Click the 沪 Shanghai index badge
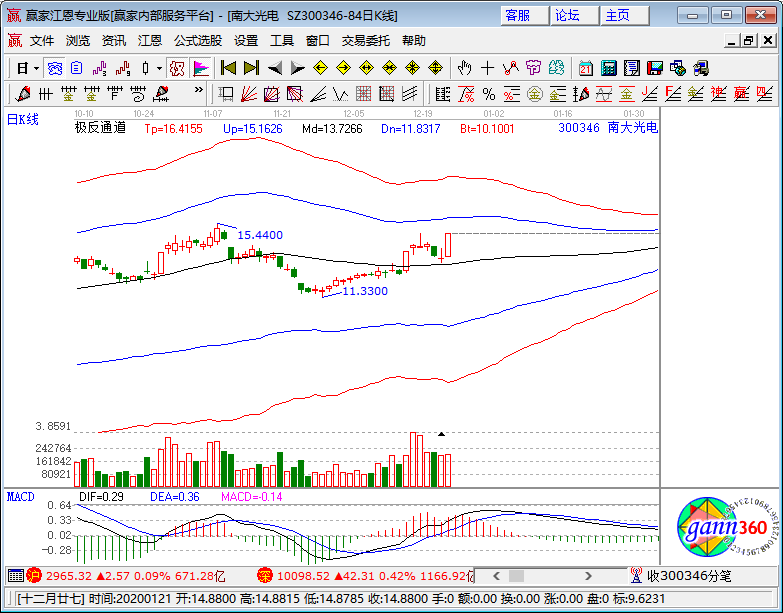 (x=34, y=576)
